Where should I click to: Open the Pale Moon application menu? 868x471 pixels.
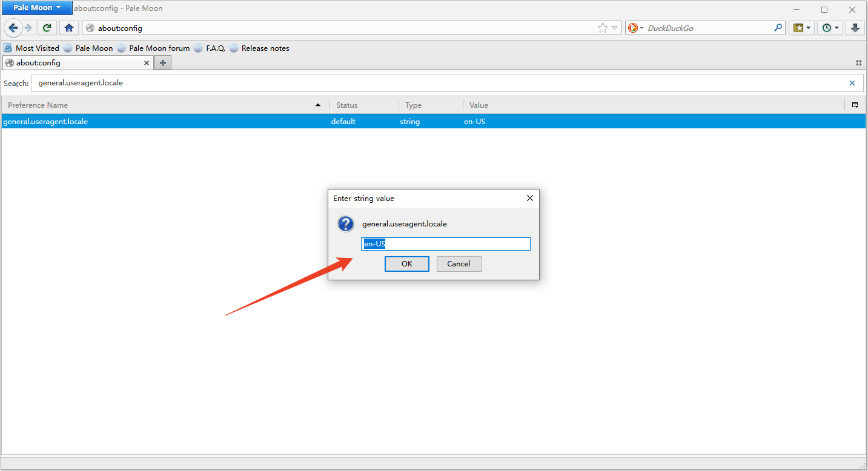36,8
